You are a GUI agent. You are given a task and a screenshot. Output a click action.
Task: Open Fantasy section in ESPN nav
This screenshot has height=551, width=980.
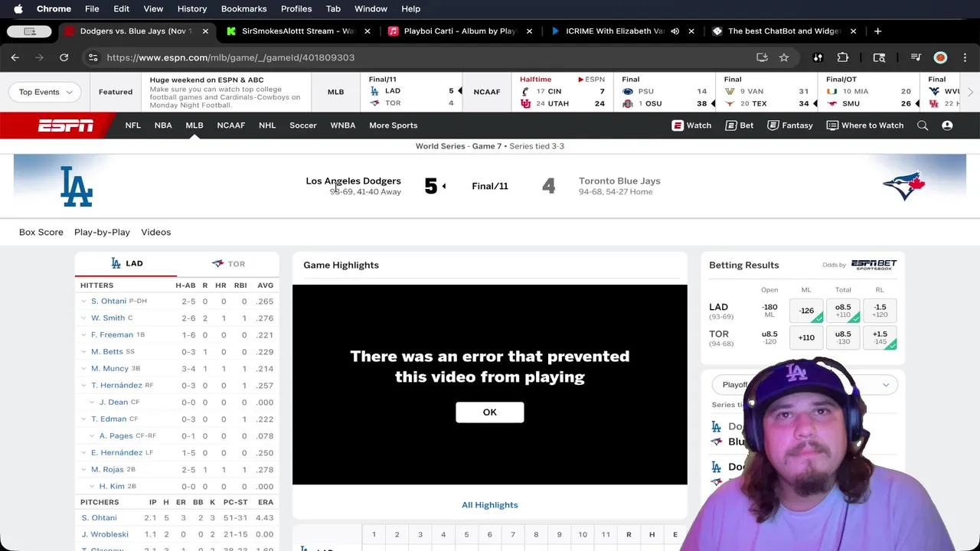(x=789, y=126)
